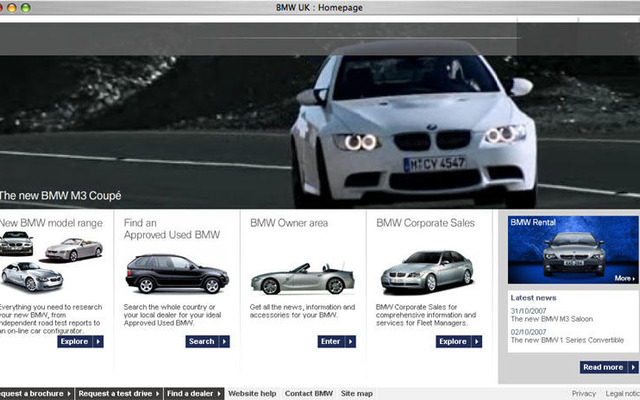
Task: Click the 'New BMW model range' heading
Action: (51, 223)
